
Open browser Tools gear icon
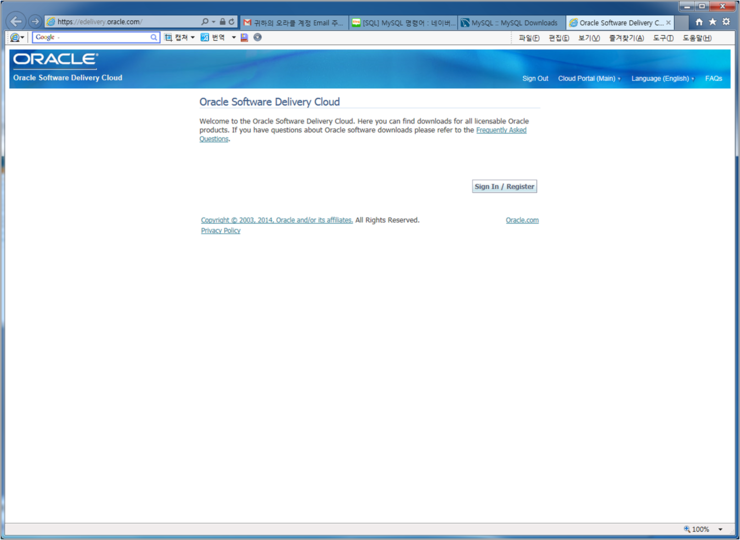pyautogui.click(x=726, y=22)
